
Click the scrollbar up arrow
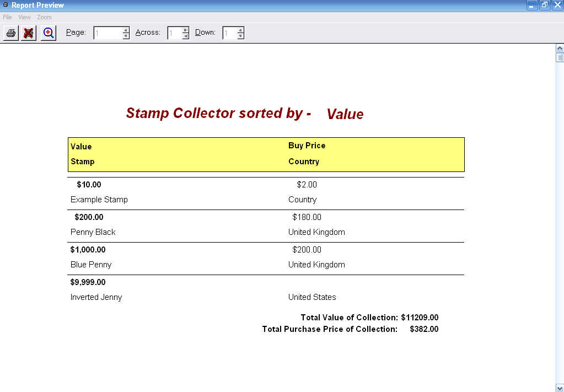[x=560, y=48]
